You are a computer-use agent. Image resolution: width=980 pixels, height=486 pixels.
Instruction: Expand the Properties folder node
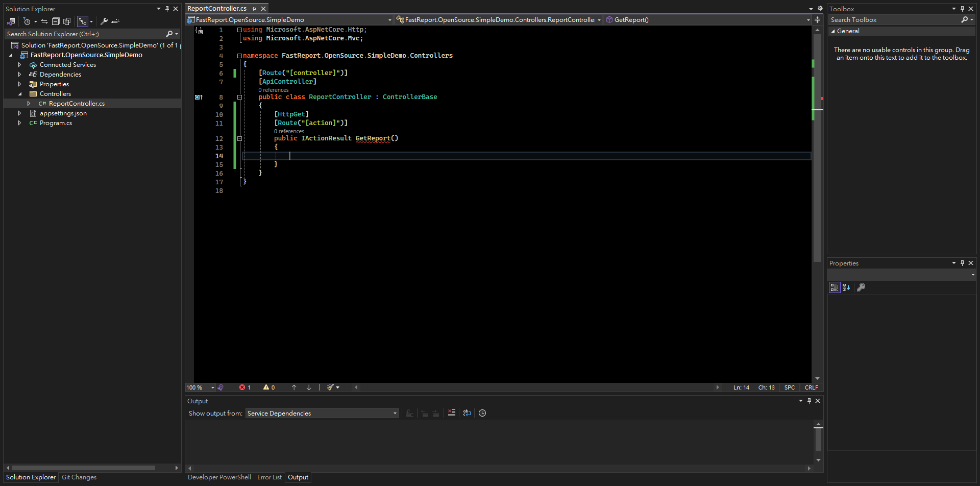19,84
